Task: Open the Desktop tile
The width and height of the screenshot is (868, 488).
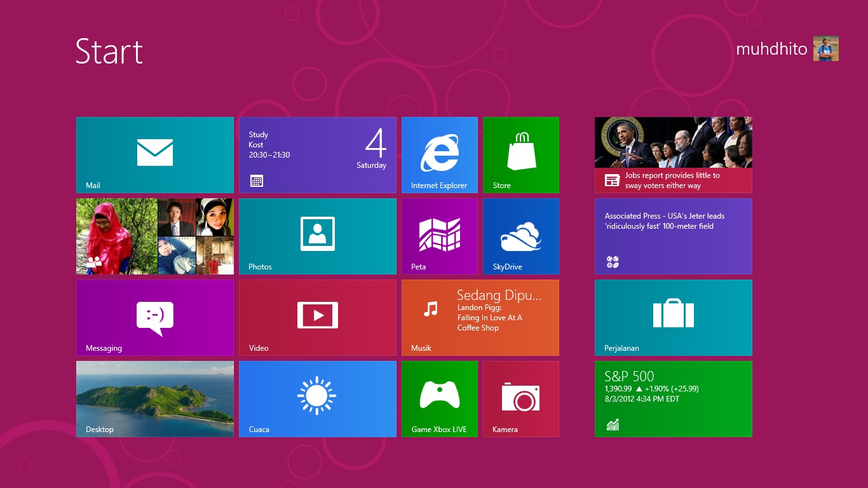Action: pyautogui.click(x=155, y=398)
